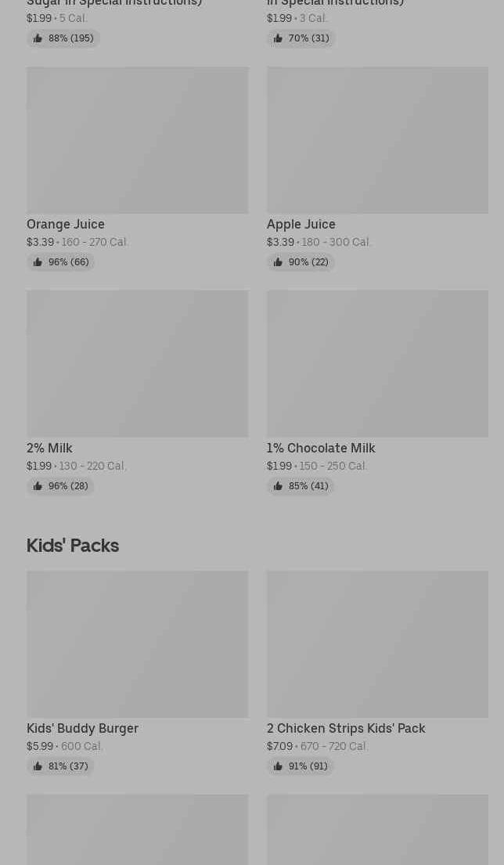Select the 1% Chocolate Milk product photo
Screen dimensions: 504x865
pyautogui.click(x=377, y=364)
